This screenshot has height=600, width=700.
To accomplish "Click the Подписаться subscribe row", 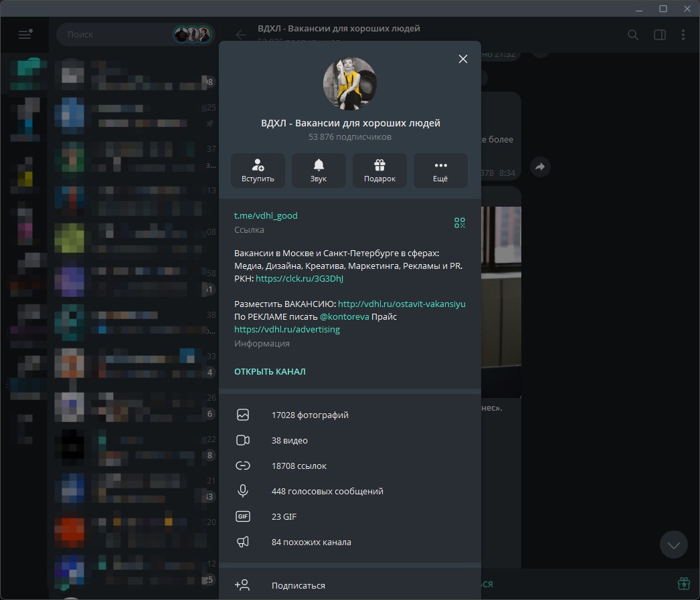I will click(349, 585).
